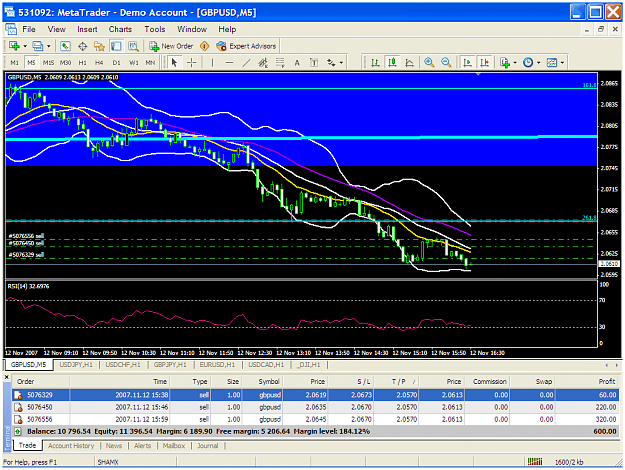Toggle the Navigator folder-star icon
Image resolution: width=625 pixels, height=470 pixels.
99,46
